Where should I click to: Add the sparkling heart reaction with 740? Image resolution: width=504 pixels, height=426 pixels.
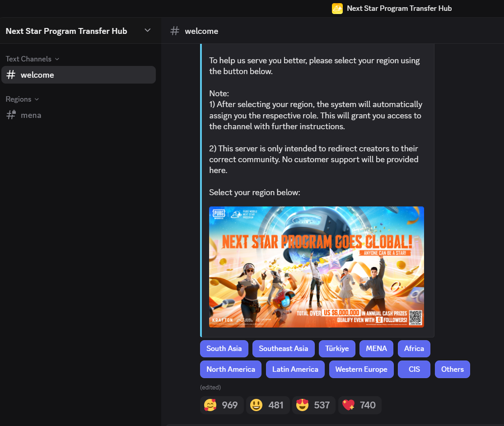359,405
